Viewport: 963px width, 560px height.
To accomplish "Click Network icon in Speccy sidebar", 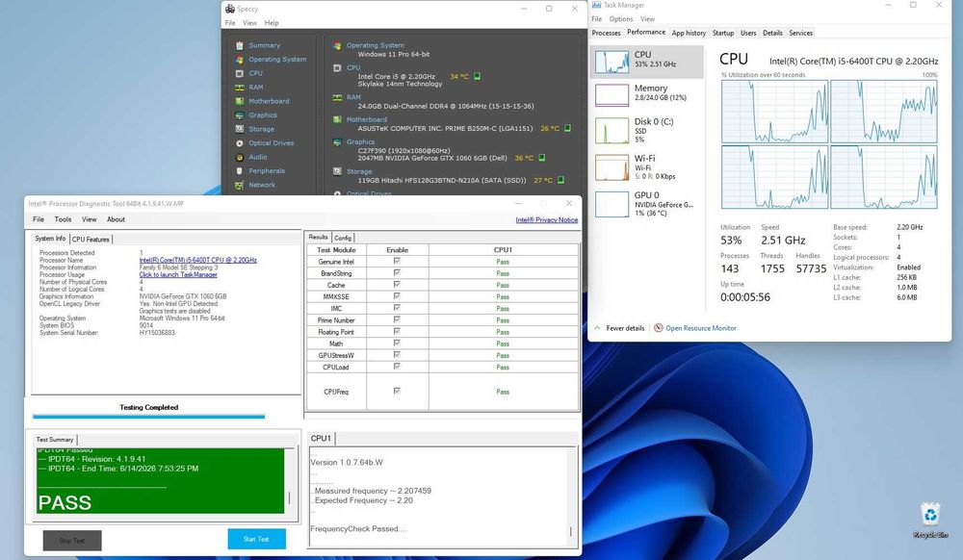I will [x=240, y=186].
